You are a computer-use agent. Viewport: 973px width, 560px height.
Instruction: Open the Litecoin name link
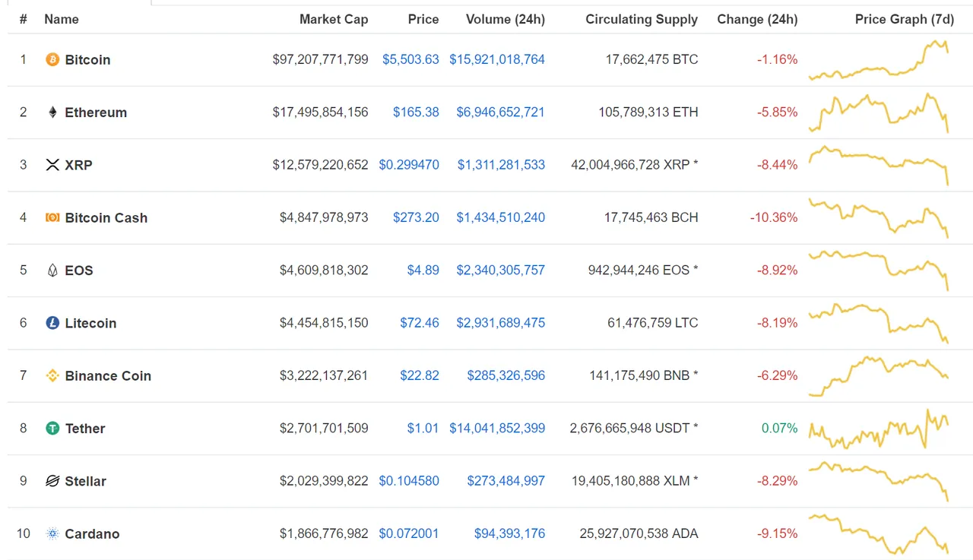(90, 323)
